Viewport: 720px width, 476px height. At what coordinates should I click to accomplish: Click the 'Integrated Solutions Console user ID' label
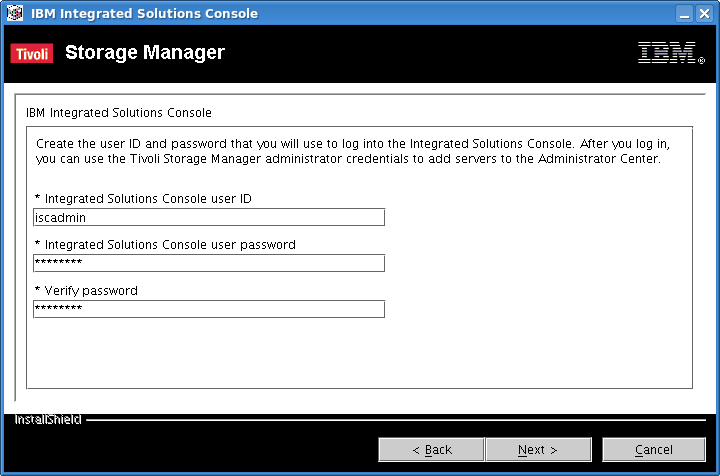tap(143, 199)
